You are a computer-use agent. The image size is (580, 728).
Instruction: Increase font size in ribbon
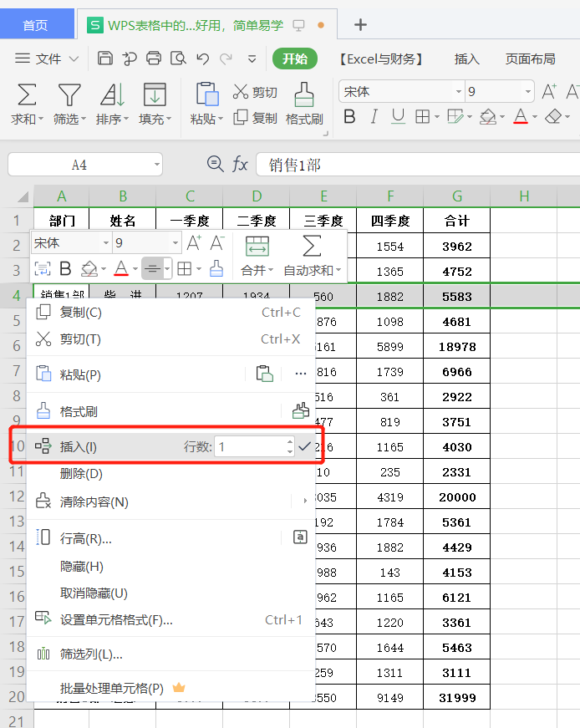click(549, 91)
